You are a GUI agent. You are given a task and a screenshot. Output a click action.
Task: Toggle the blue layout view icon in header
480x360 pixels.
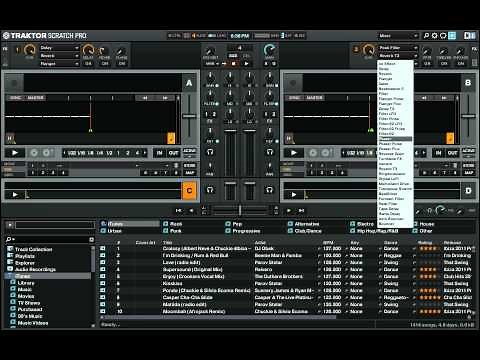click(452, 35)
